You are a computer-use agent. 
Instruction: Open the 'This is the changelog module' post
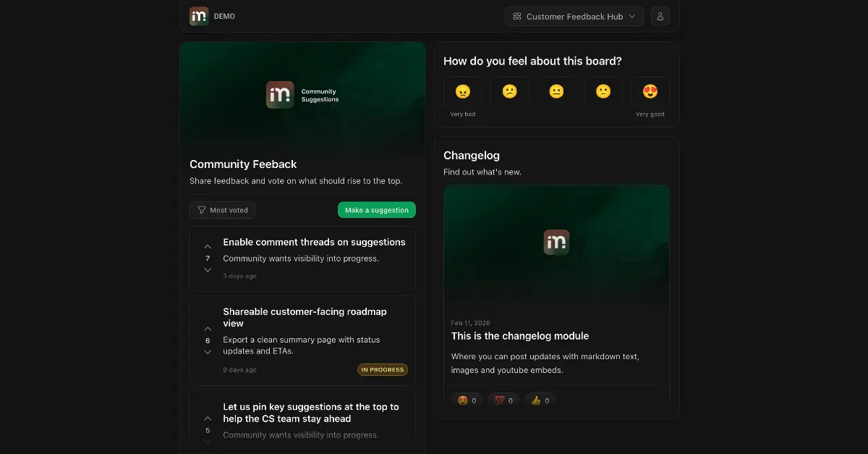click(520, 336)
